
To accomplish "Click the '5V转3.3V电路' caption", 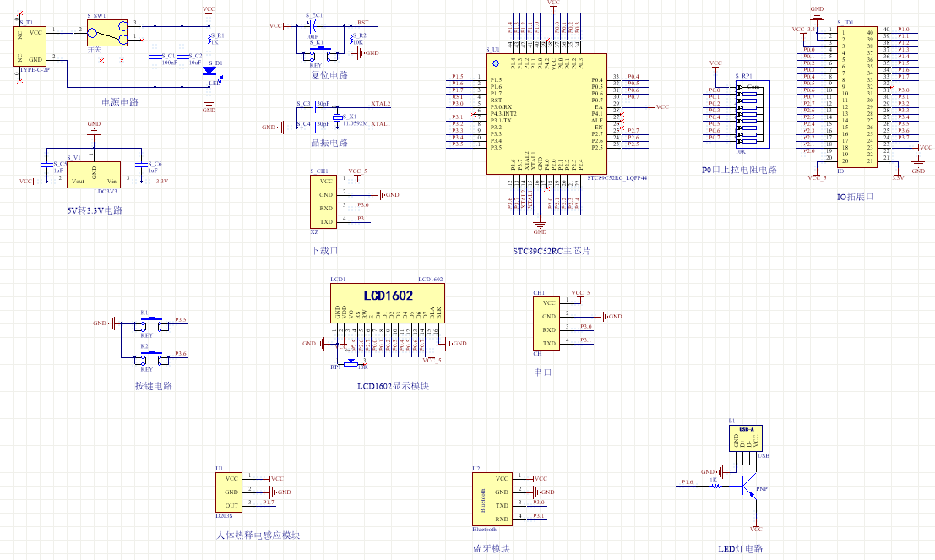I will pyautogui.click(x=95, y=210).
